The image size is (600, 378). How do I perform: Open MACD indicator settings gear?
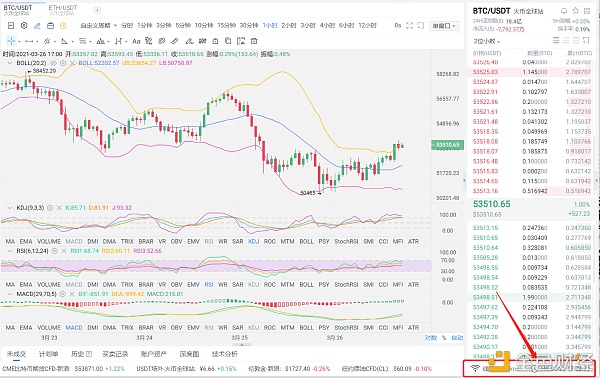pos(63,294)
